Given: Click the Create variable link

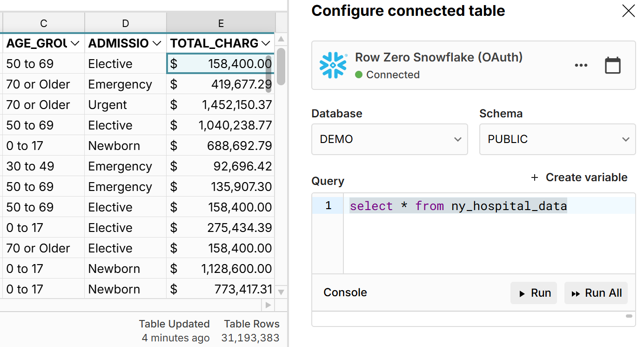Looking at the screenshot, I should click(587, 177).
